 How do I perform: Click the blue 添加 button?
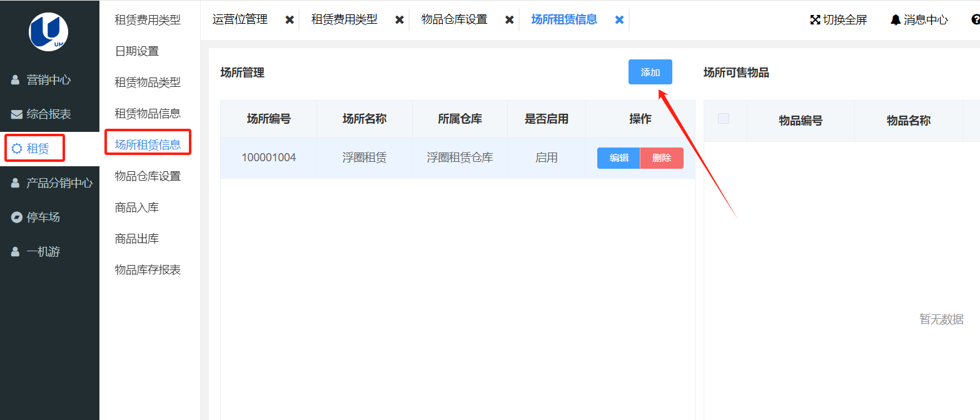(x=650, y=72)
